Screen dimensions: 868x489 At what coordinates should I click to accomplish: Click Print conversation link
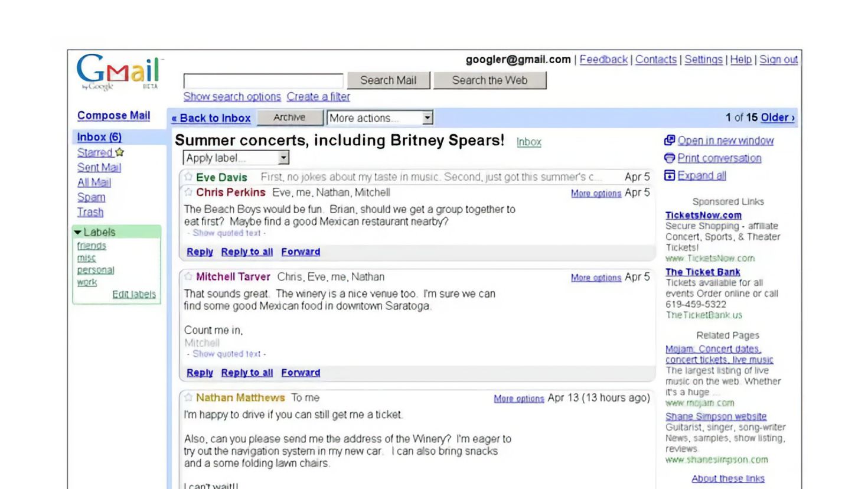[x=719, y=158]
